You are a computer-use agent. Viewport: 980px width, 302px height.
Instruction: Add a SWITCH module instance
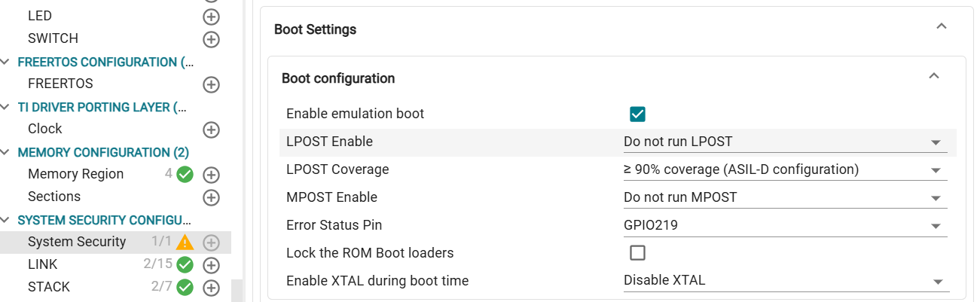click(x=212, y=38)
